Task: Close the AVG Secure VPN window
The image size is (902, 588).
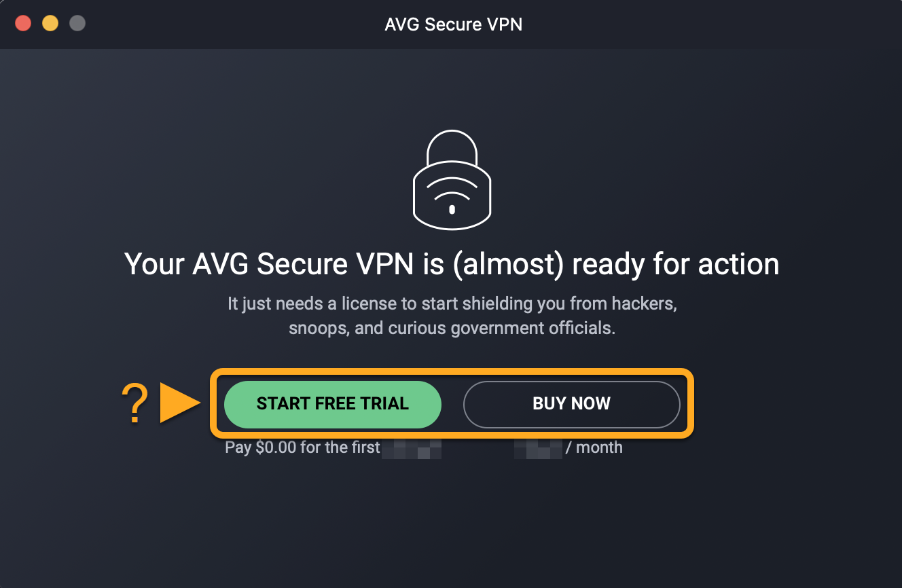Action: [24, 24]
